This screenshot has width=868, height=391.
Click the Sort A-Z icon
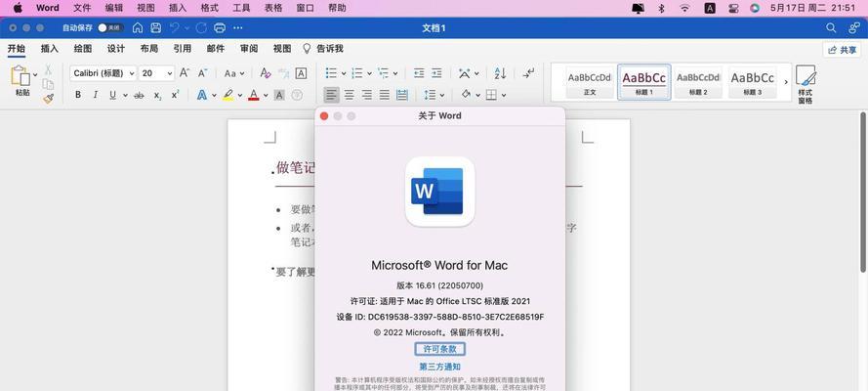[500, 73]
